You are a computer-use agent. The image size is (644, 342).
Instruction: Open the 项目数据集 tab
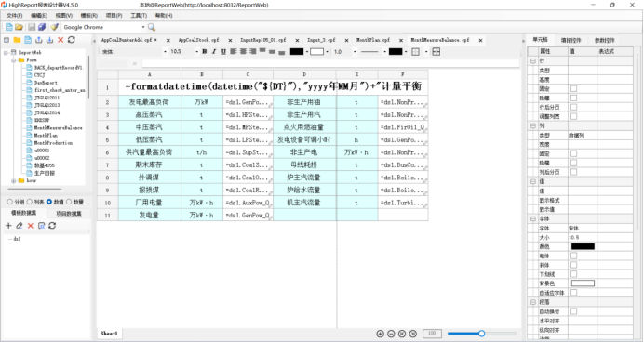coord(69,214)
